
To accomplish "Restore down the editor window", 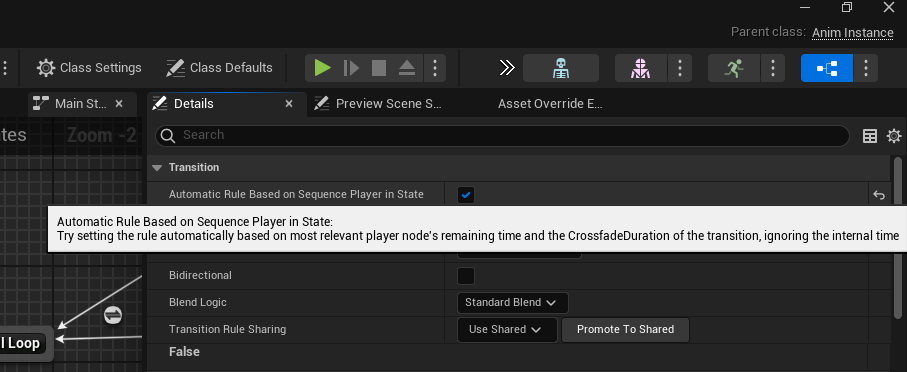I will [847, 7].
